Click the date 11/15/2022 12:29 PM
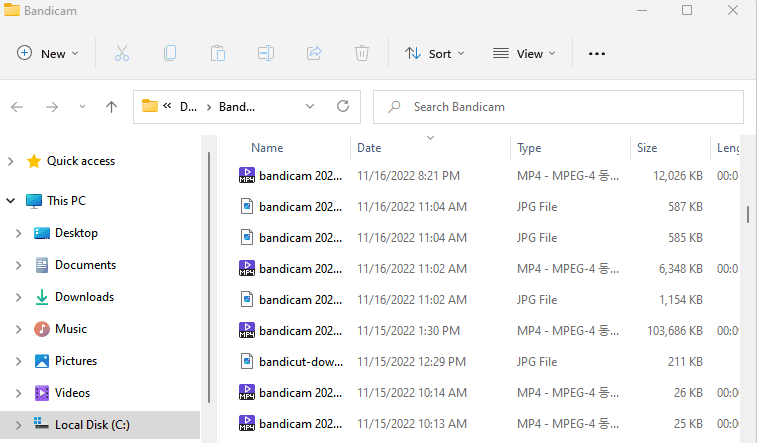The height and width of the screenshot is (443, 766). [x=411, y=361]
